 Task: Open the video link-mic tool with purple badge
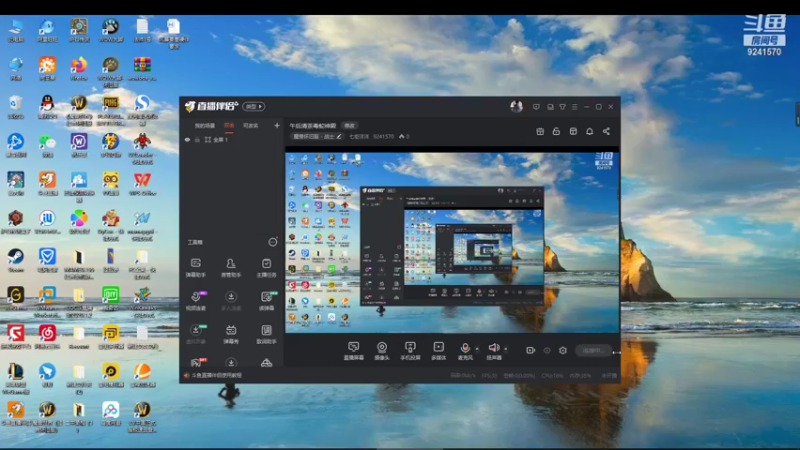click(196, 301)
